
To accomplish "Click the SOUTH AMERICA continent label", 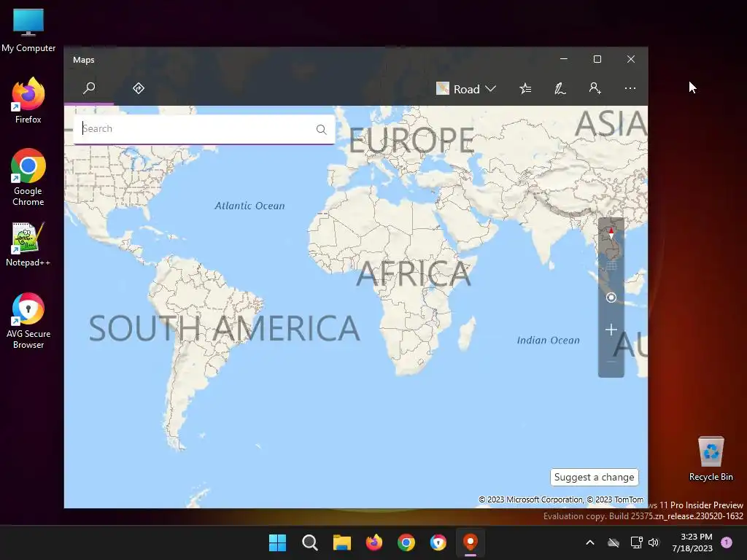I will [225, 328].
